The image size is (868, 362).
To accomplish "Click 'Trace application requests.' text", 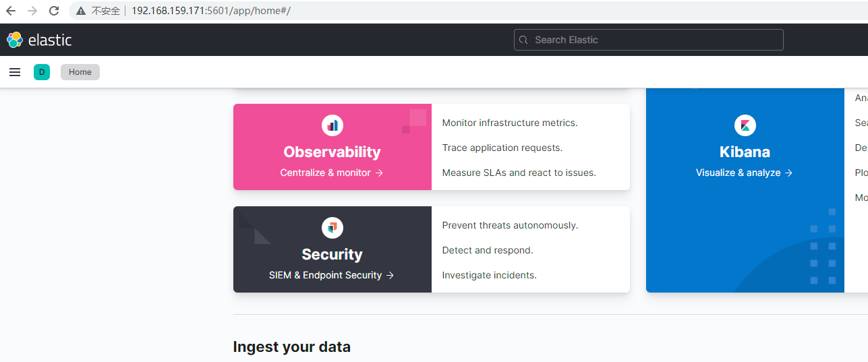I will coord(502,148).
